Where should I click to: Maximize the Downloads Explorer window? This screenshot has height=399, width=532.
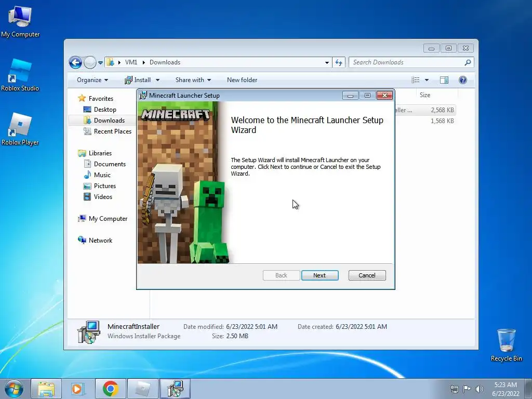pyautogui.click(x=448, y=48)
